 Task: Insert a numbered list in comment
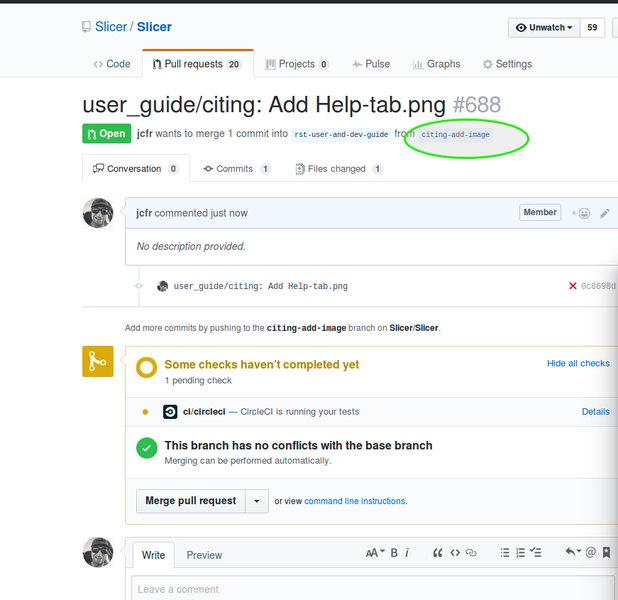pos(520,553)
